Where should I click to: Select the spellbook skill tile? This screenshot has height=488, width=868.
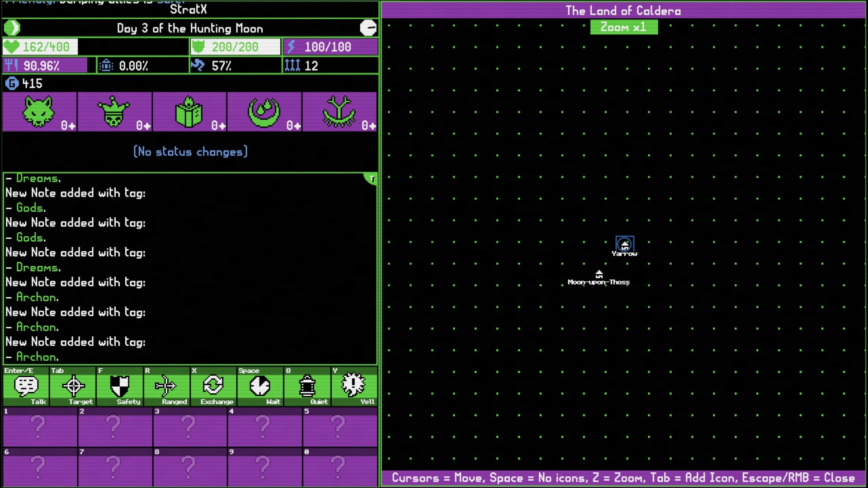tap(189, 112)
